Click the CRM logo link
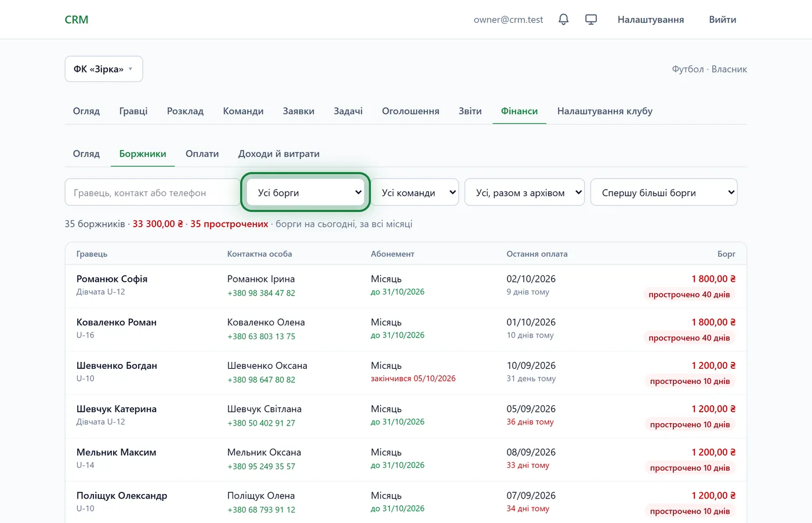The height and width of the screenshot is (523, 812). coord(77,20)
